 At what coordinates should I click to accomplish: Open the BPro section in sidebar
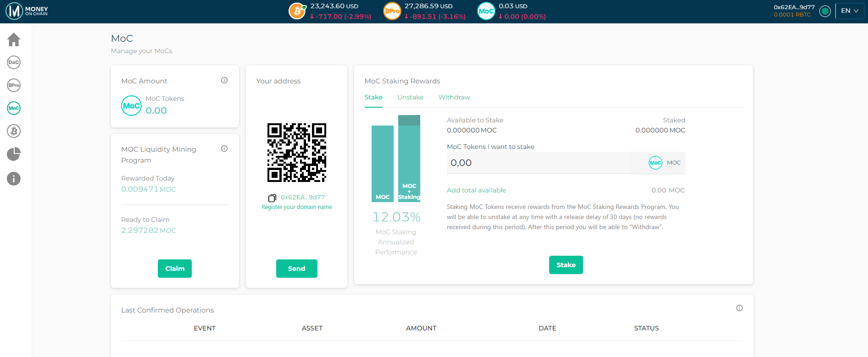[14, 85]
